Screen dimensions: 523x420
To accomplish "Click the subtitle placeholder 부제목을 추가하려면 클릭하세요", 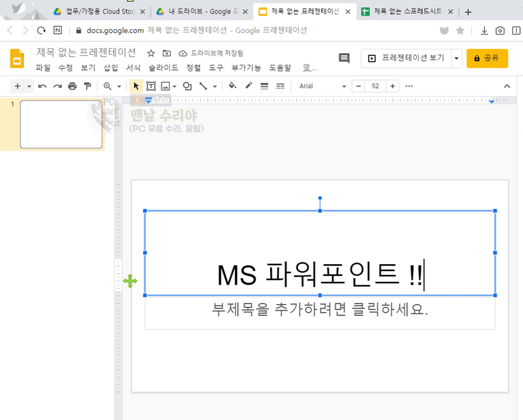I will pyautogui.click(x=320, y=309).
